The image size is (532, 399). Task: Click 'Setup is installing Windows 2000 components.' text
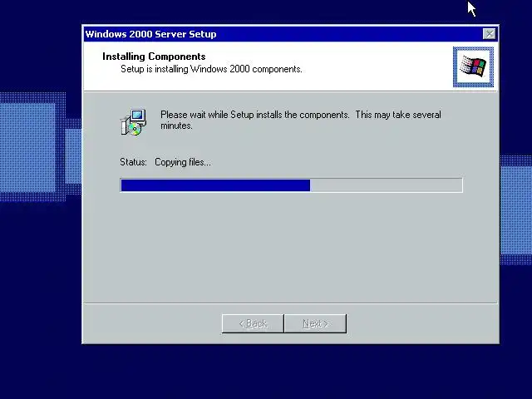pyautogui.click(x=211, y=69)
